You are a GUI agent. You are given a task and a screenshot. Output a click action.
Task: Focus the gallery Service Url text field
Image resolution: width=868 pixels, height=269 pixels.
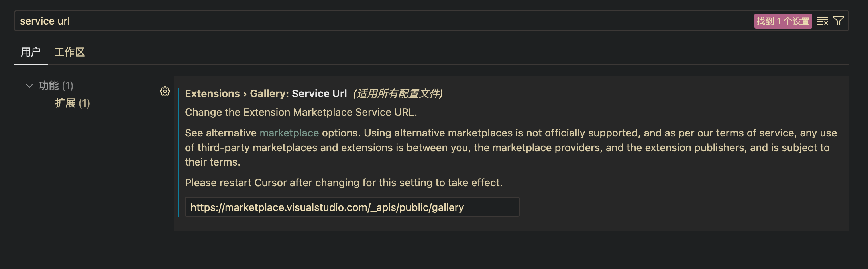click(352, 207)
